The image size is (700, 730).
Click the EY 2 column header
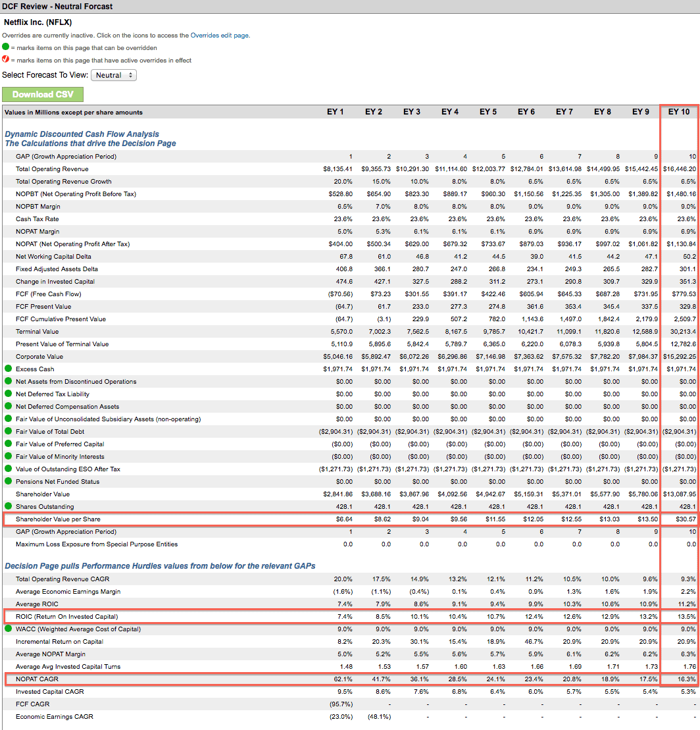[373, 112]
